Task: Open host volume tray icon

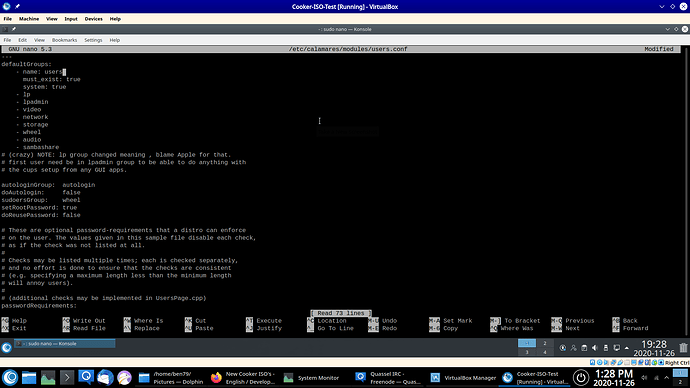Action: click(644, 377)
